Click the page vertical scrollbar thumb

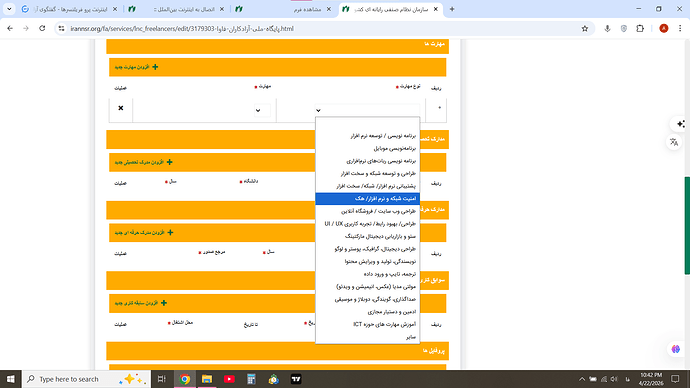[x=687, y=225]
